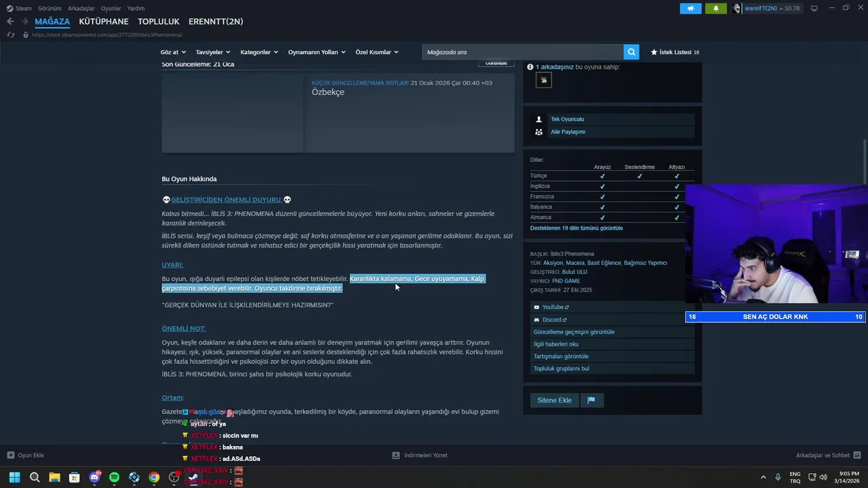Reload the store page
This screenshot has height=488, width=868.
[10, 35]
